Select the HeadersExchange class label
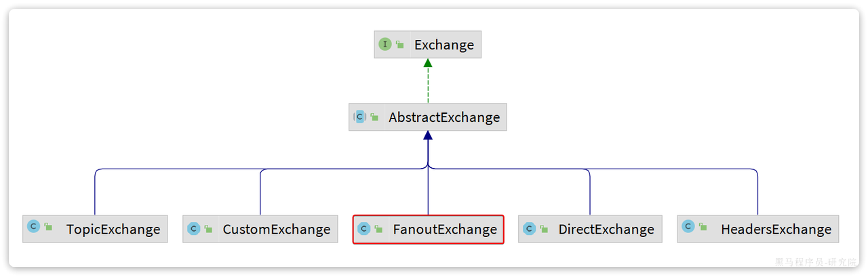Screen dimensions: 868x277 click(x=776, y=229)
